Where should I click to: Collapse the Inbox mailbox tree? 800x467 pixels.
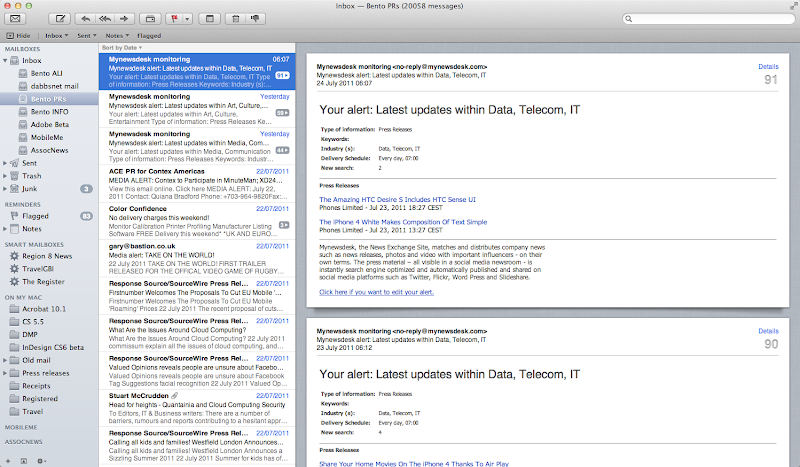pyautogui.click(x=5, y=61)
